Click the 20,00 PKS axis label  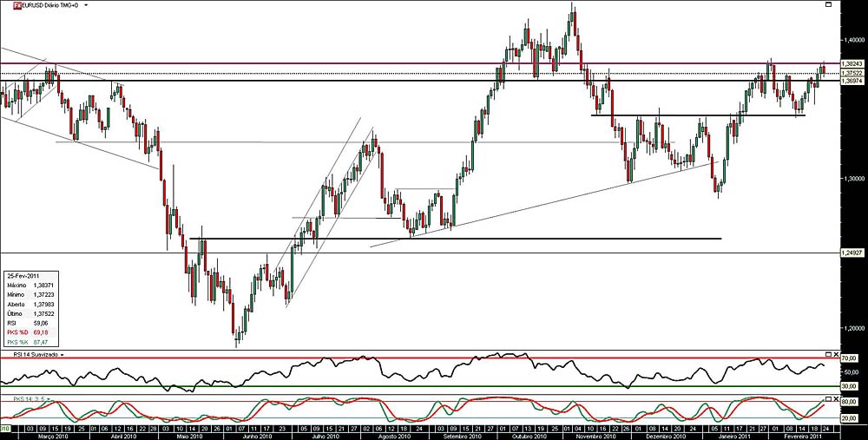849,418
